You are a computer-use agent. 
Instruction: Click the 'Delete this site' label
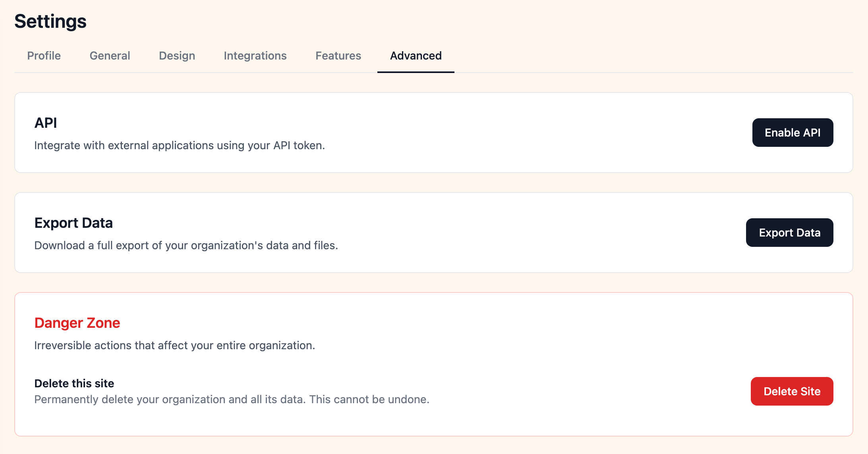coord(74,383)
